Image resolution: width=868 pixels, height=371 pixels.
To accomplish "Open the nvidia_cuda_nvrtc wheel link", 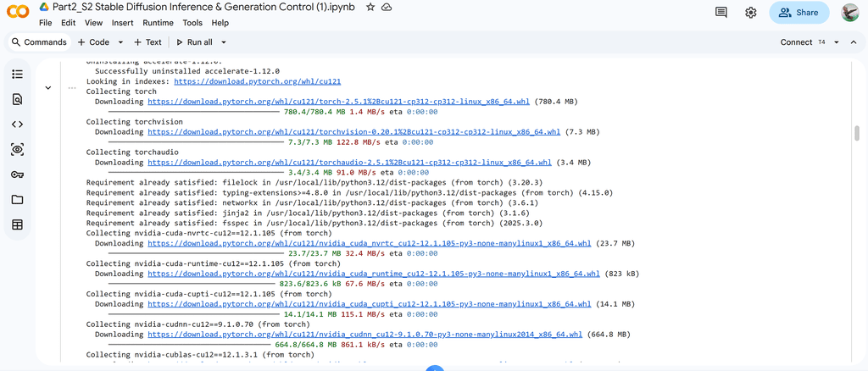I will pos(369,243).
